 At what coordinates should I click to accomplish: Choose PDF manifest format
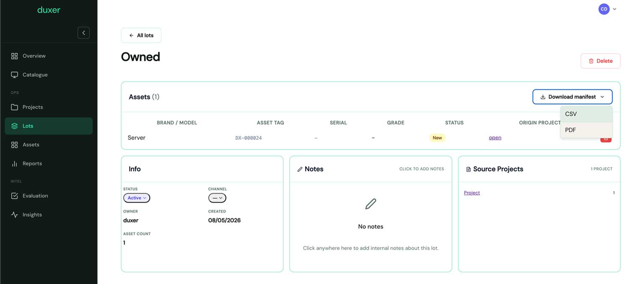coord(586,130)
